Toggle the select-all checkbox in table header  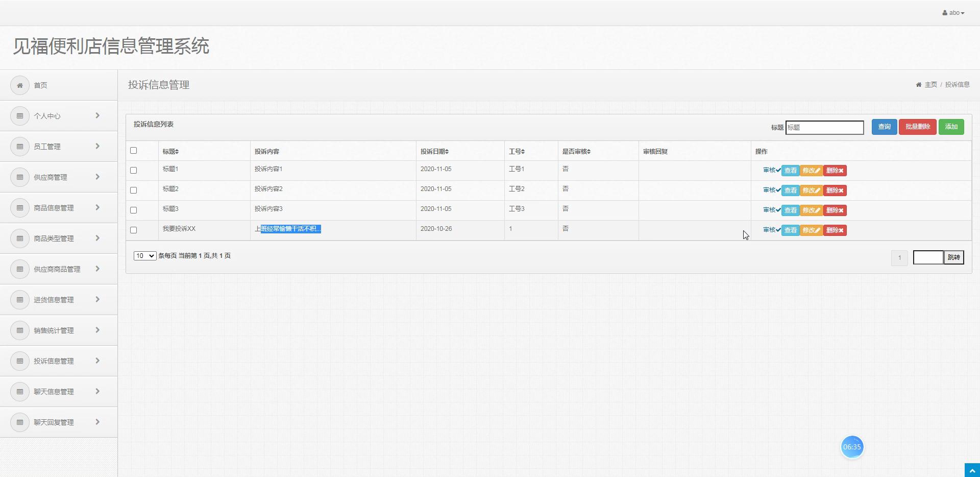(134, 150)
